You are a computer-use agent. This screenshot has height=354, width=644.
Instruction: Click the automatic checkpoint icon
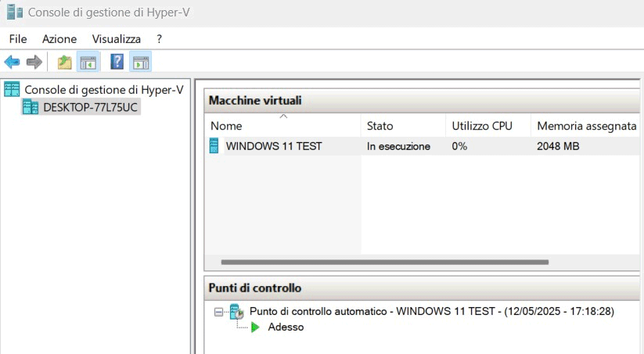(x=236, y=312)
